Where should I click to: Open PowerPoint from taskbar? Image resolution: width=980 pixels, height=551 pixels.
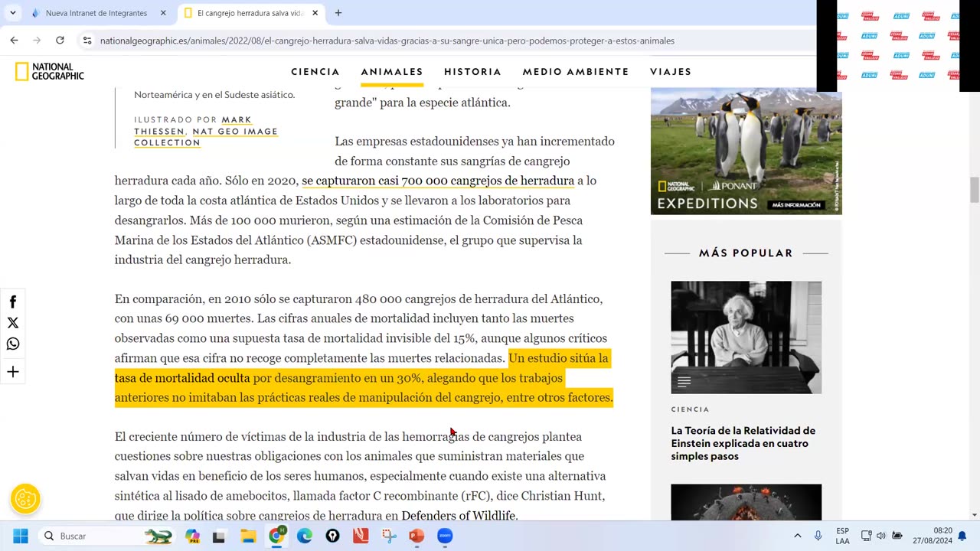click(x=416, y=536)
